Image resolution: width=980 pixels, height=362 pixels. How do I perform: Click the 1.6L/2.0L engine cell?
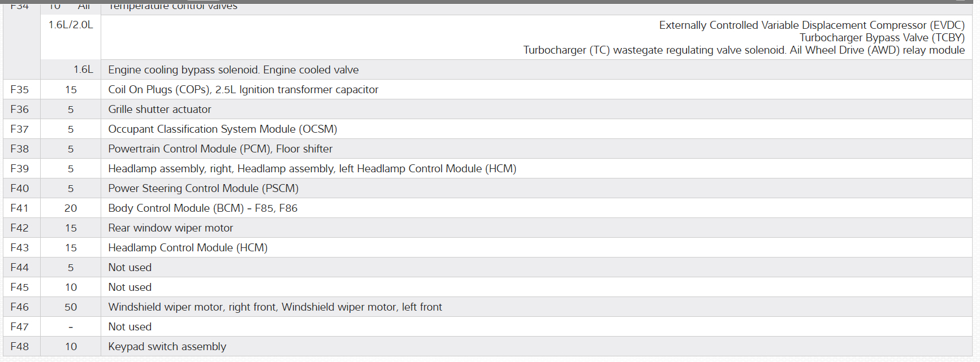click(71, 25)
